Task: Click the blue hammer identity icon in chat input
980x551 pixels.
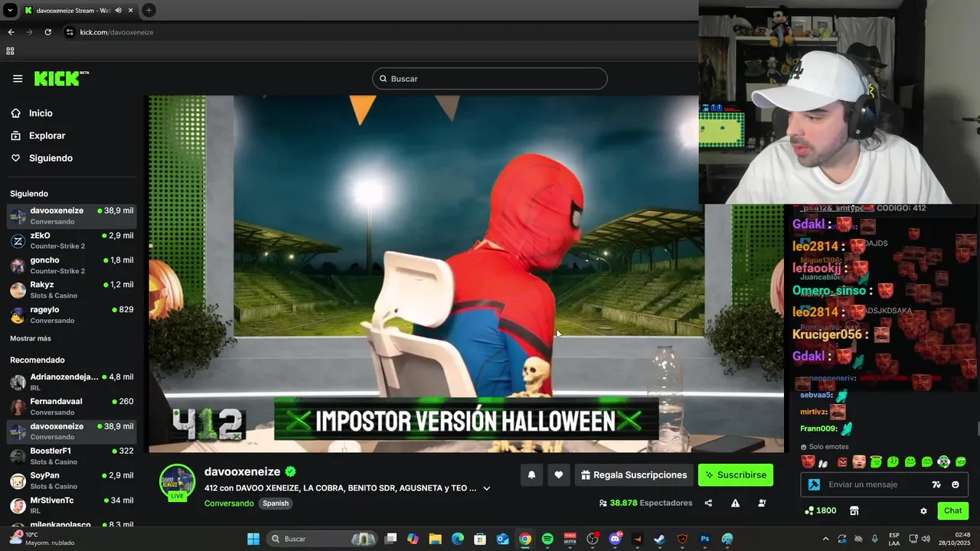Action: 814,484
